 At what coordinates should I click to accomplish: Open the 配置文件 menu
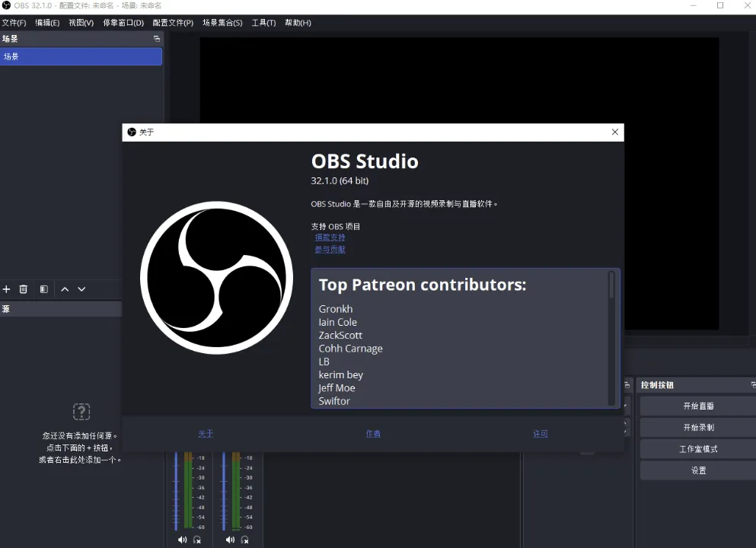pyautogui.click(x=172, y=22)
